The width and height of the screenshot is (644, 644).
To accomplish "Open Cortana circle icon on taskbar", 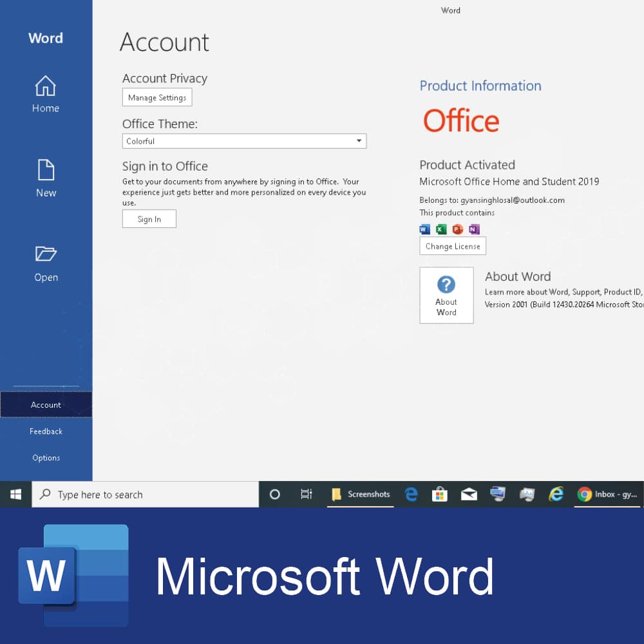I will pyautogui.click(x=274, y=494).
